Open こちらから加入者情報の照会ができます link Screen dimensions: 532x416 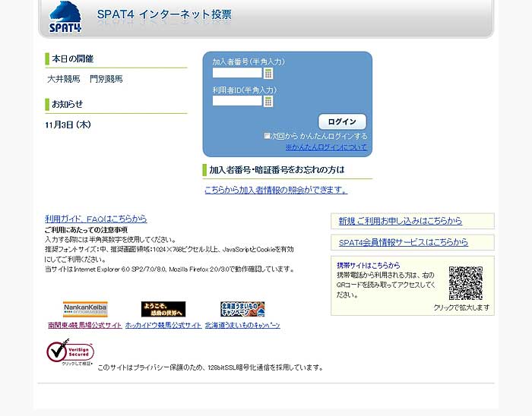(276, 190)
